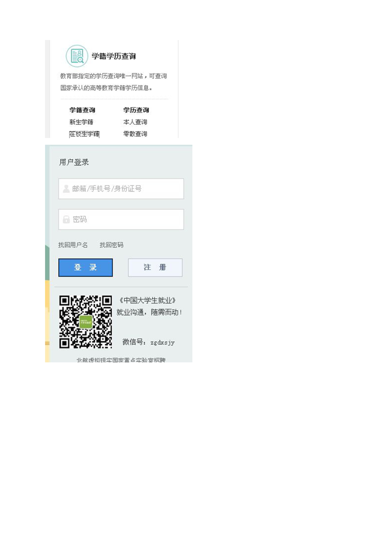The height and width of the screenshot is (555, 392).
Task: Click the green logo inside the QR code
Action: (86, 322)
